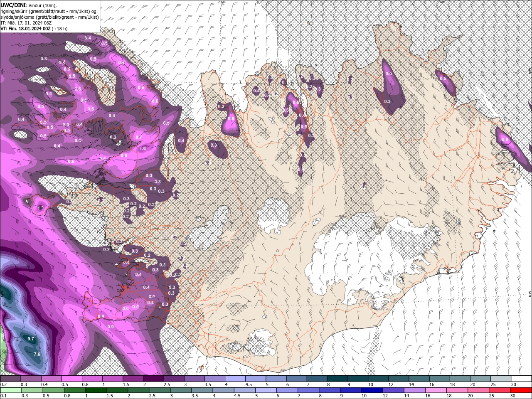Click the 1.6 value label on the map
The height and width of the screenshot is (399, 532).
point(143,148)
